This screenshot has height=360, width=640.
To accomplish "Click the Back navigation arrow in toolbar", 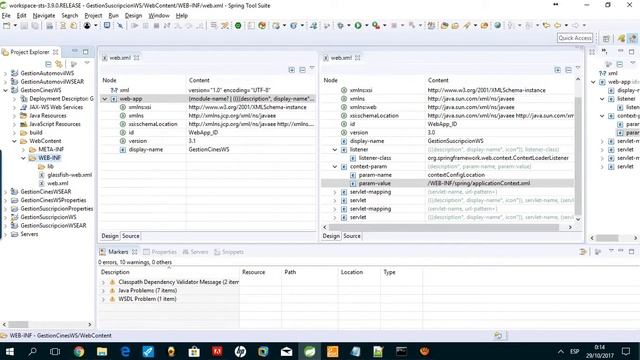I will (x=557, y=25).
